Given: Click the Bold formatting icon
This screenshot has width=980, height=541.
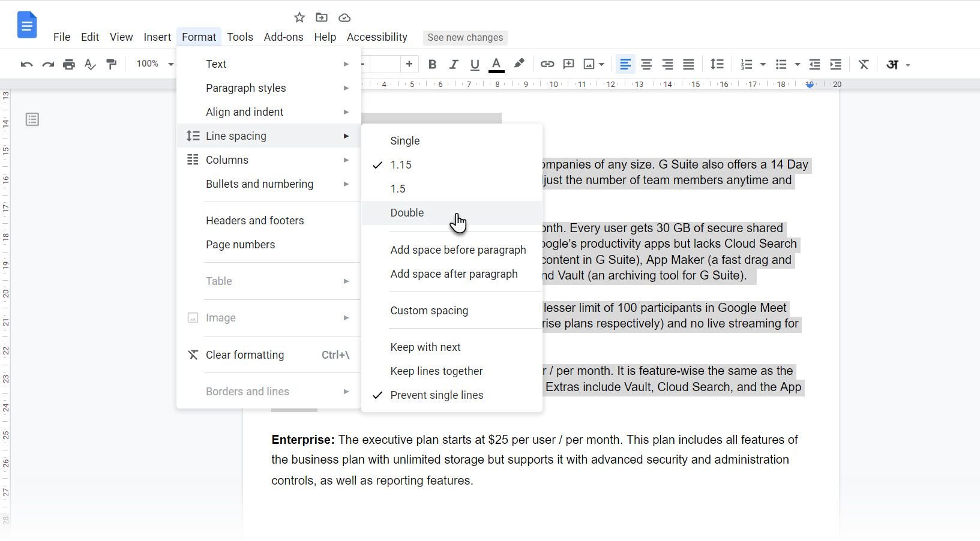Looking at the screenshot, I should [432, 64].
